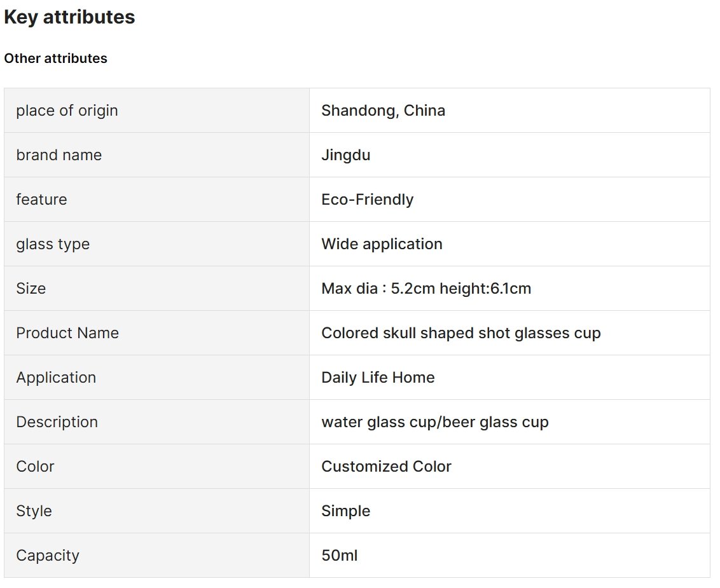Click the Product Name label

tap(67, 333)
